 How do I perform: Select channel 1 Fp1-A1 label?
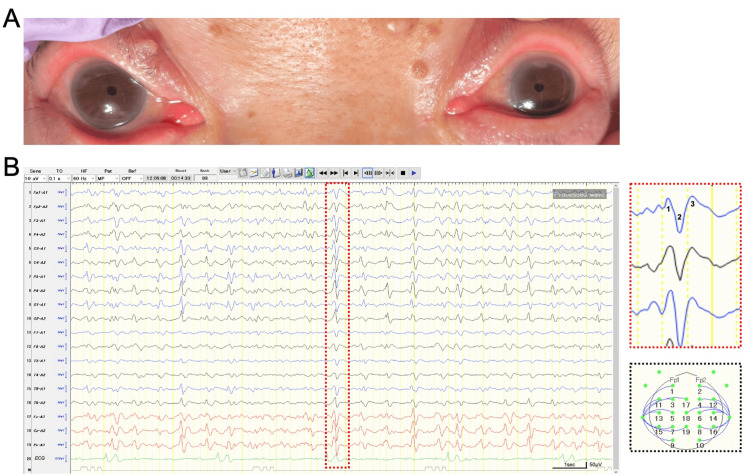pyautogui.click(x=40, y=192)
